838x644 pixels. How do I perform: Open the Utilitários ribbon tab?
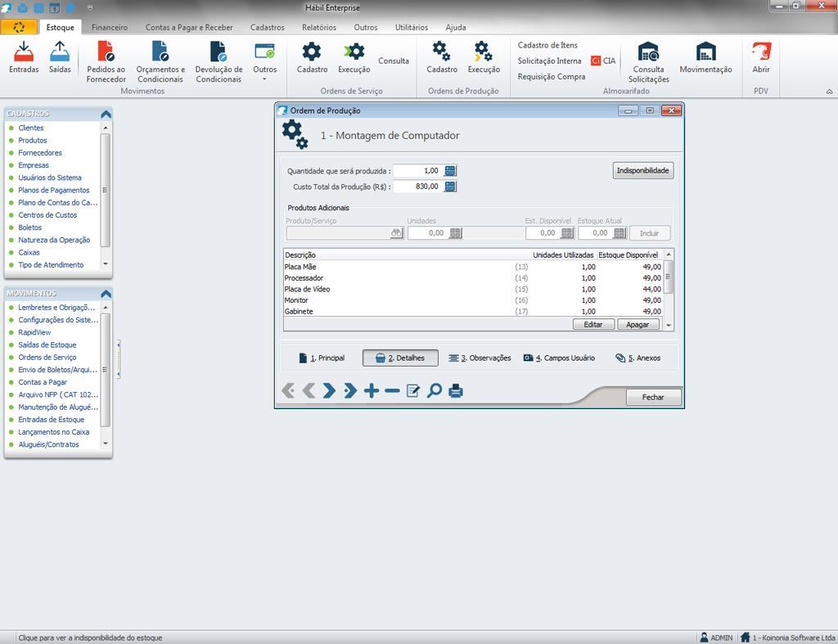pos(412,27)
